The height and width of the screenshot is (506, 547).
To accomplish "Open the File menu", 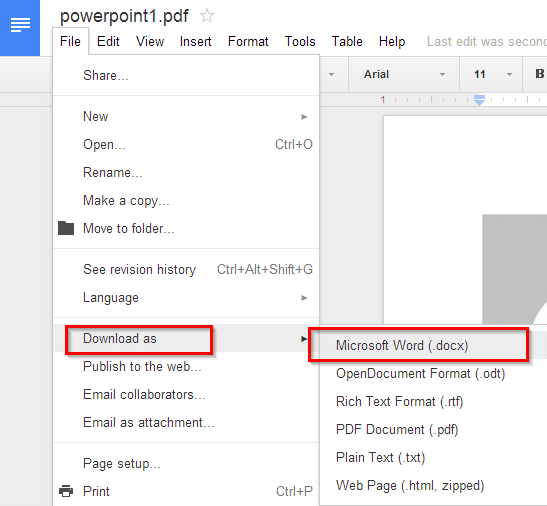I will point(70,42).
